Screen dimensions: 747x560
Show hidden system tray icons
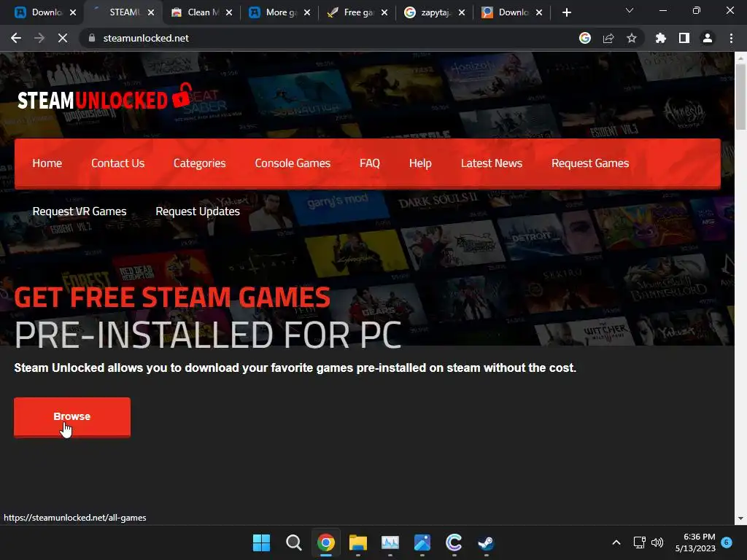(x=616, y=542)
